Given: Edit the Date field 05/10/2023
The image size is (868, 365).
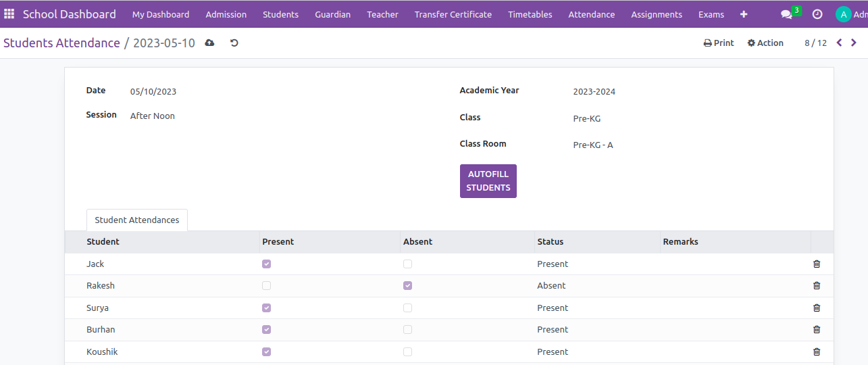Looking at the screenshot, I should coord(153,92).
